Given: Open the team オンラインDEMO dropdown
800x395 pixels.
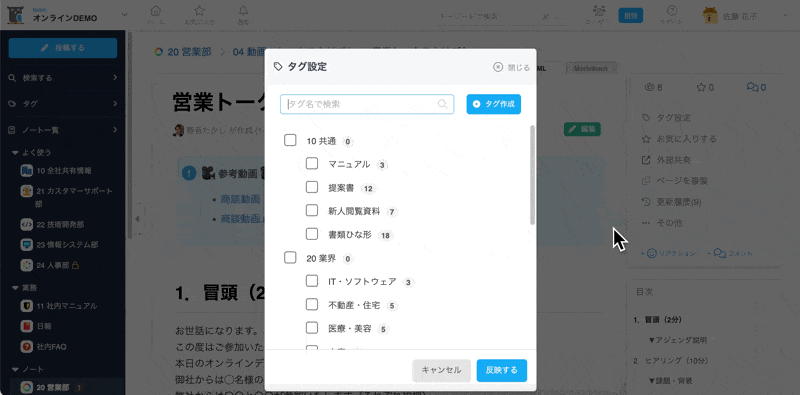Looking at the screenshot, I should point(125,15).
